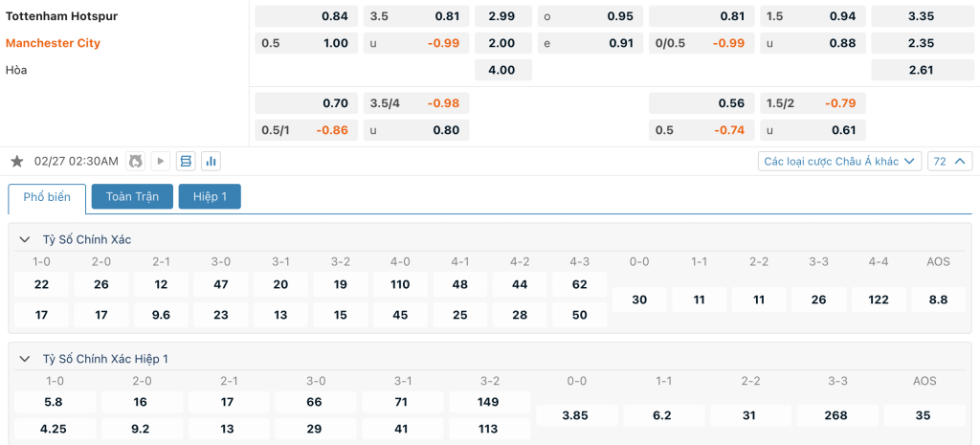The image size is (980, 445).
Task: Bet the 4-3 correct score at 62
Action: 579,284
